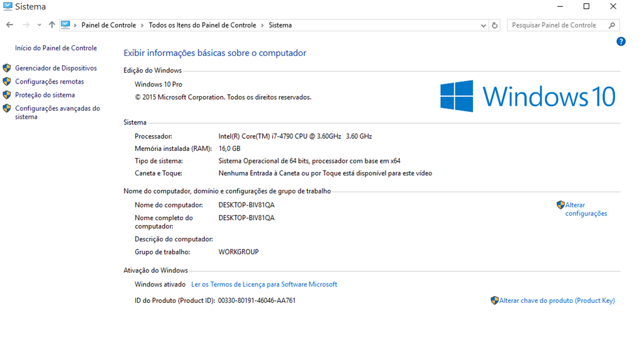Open Painel de Controle breadcrumb
644x362 pixels.
(x=108, y=25)
